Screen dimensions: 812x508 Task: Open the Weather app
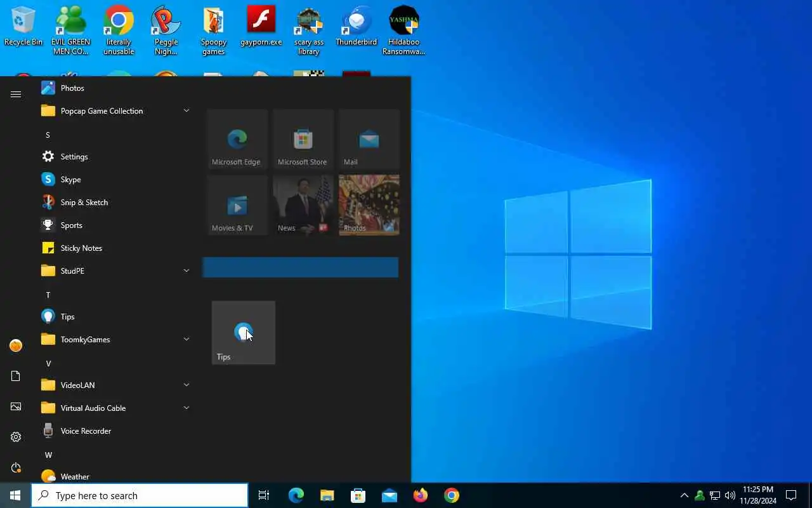click(115, 476)
